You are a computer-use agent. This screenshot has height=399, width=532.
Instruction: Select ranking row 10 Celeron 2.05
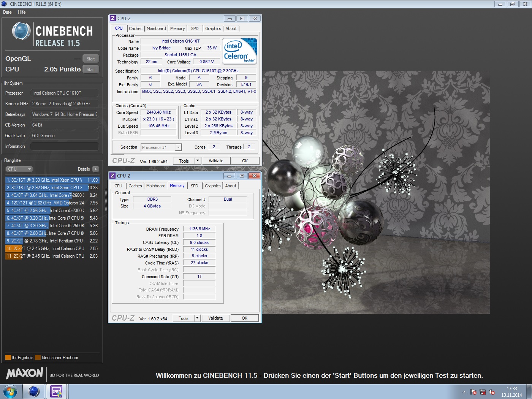[52, 249]
